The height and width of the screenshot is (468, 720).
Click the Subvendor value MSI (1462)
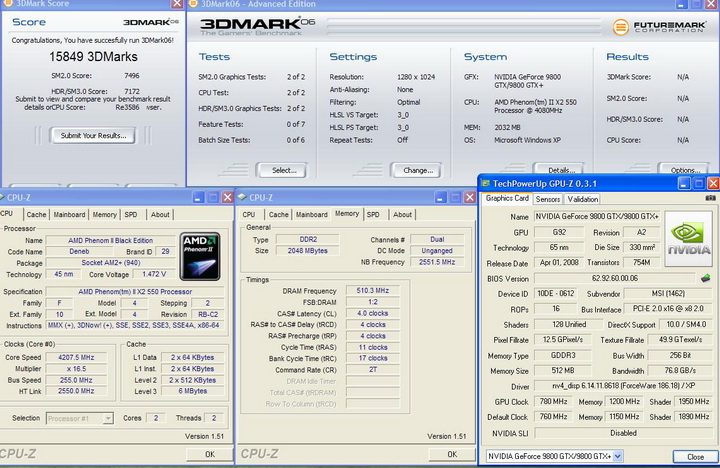coord(668,294)
